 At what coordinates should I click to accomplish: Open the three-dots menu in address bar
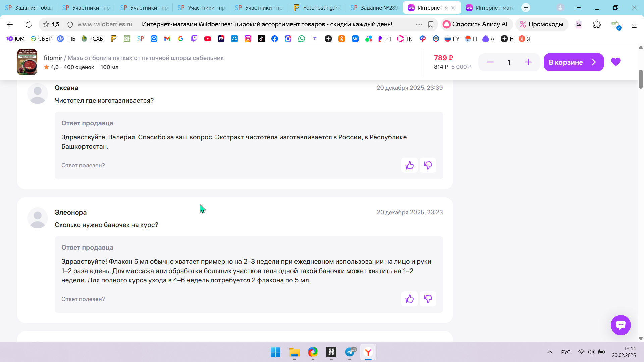click(419, 24)
